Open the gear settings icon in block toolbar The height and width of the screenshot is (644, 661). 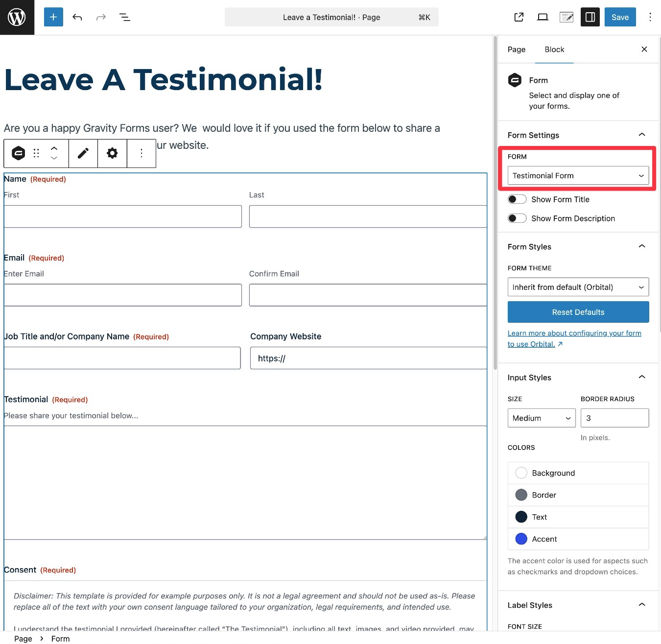pyautogui.click(x=112, y=153)
